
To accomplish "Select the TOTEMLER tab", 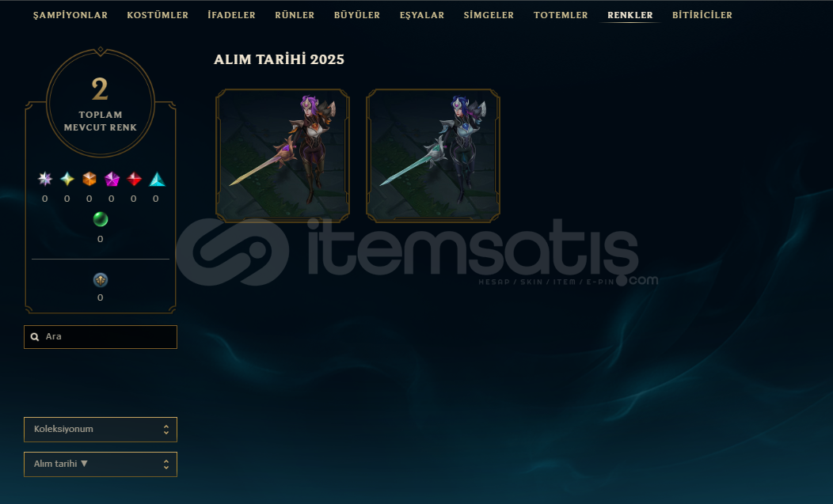I will (x=561, y=15).
